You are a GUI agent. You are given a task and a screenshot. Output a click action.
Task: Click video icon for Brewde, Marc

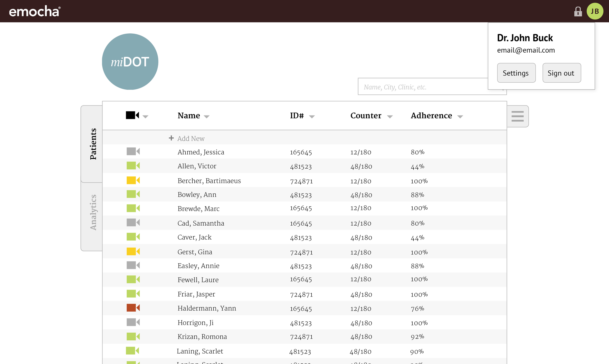[x=133, y=208]
